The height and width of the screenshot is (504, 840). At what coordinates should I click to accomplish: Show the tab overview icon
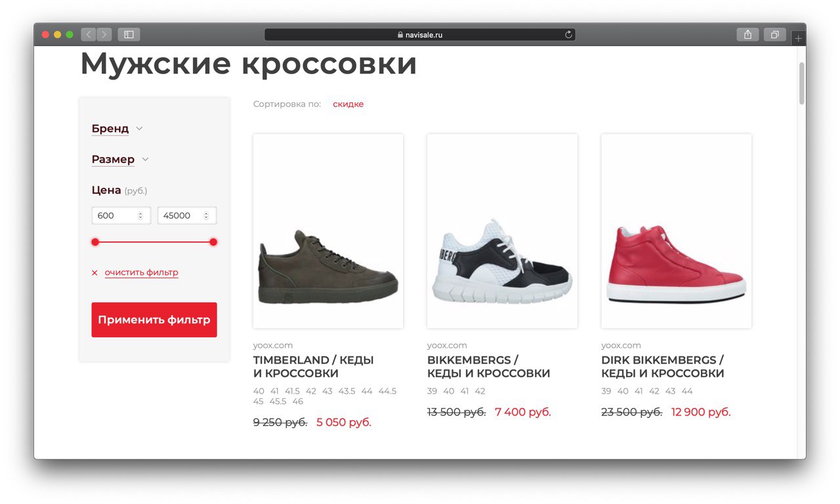(775, 35)
